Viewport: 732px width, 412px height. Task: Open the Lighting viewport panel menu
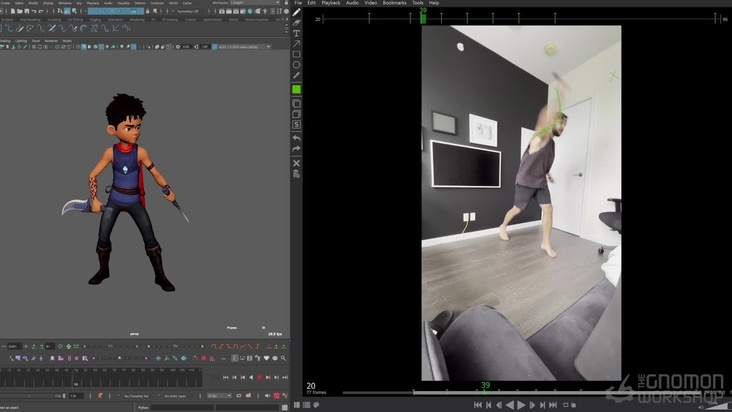(21, 40)
